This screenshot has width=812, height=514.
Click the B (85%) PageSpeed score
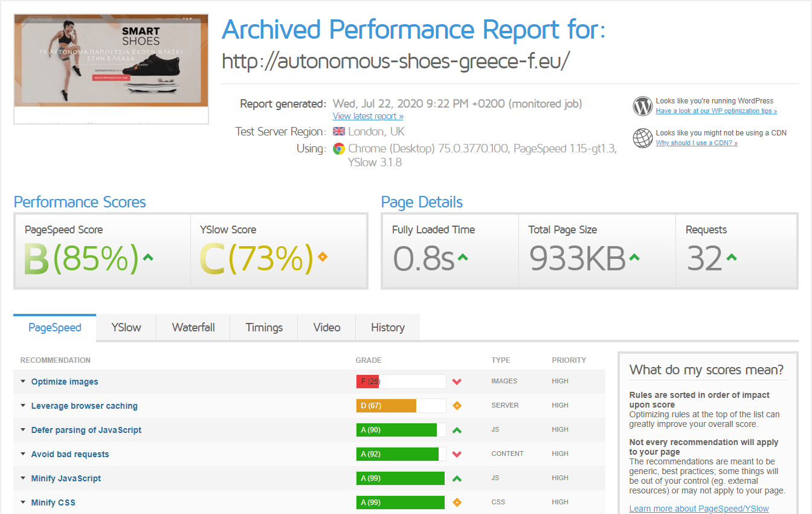(x=81, y=258)
